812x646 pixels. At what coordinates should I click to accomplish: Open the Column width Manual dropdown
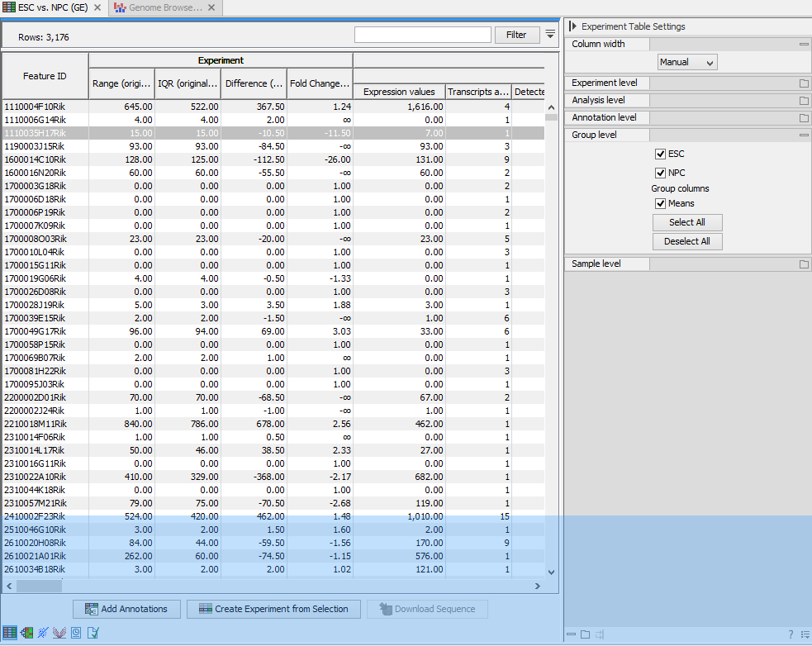687,62
